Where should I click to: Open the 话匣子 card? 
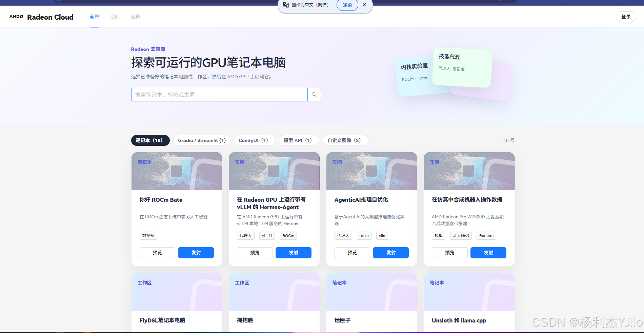coord(371,303)
